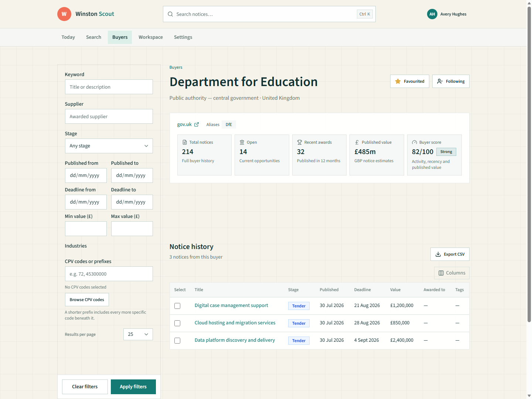Screen dimensions: 532x399
Task: Open Data platform discovery and delivery notice
Action: [235, 340]
